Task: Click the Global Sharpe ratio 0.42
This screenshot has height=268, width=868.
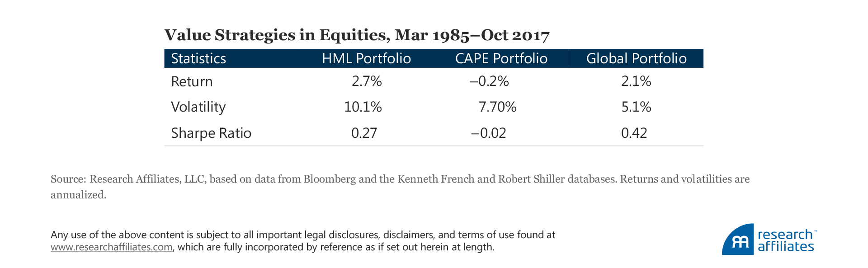Action: point(634,133)
